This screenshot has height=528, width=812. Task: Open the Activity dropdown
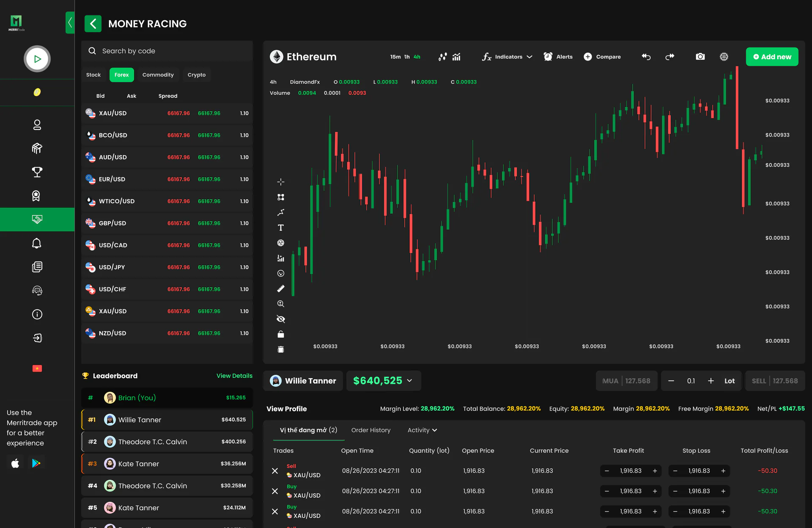coord(422,430)
